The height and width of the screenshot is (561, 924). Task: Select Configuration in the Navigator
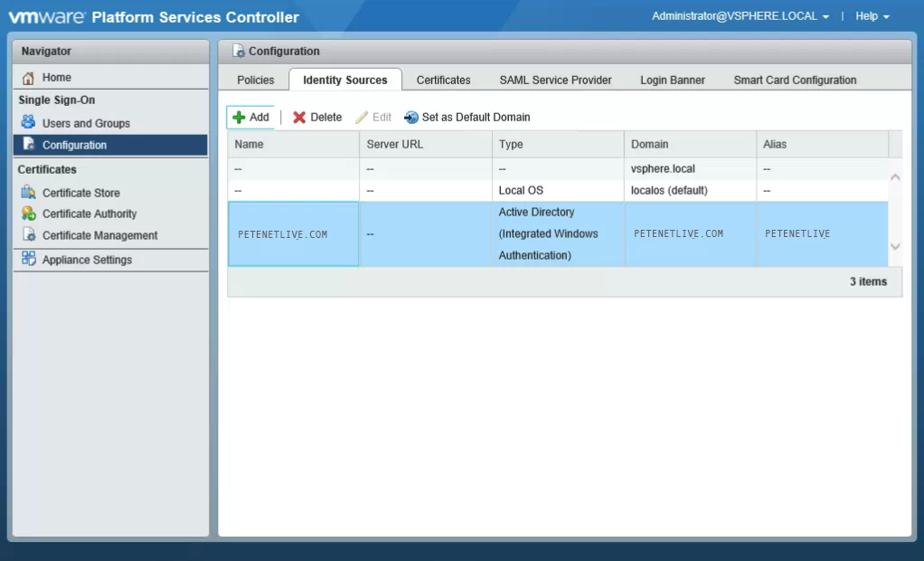pos(111,145)
